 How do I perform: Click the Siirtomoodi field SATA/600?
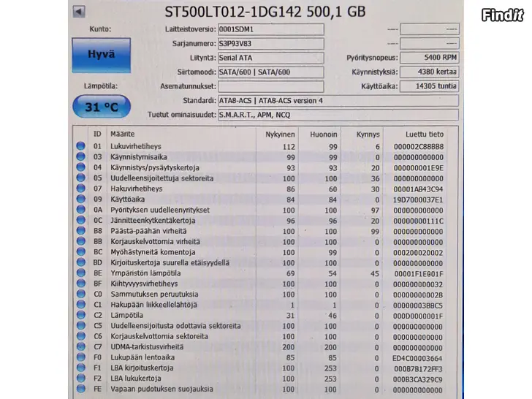pyautogui.click(x=270, y=72)
